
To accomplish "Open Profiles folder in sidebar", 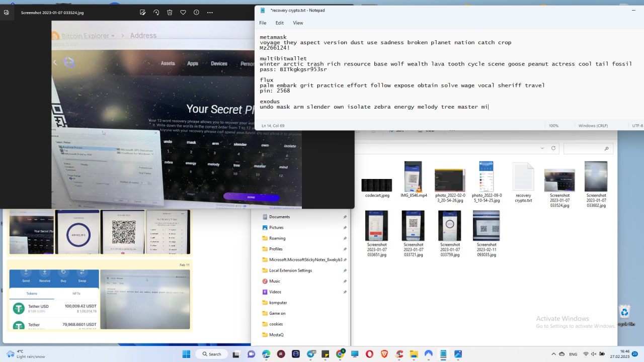I will tap(276, 249).
